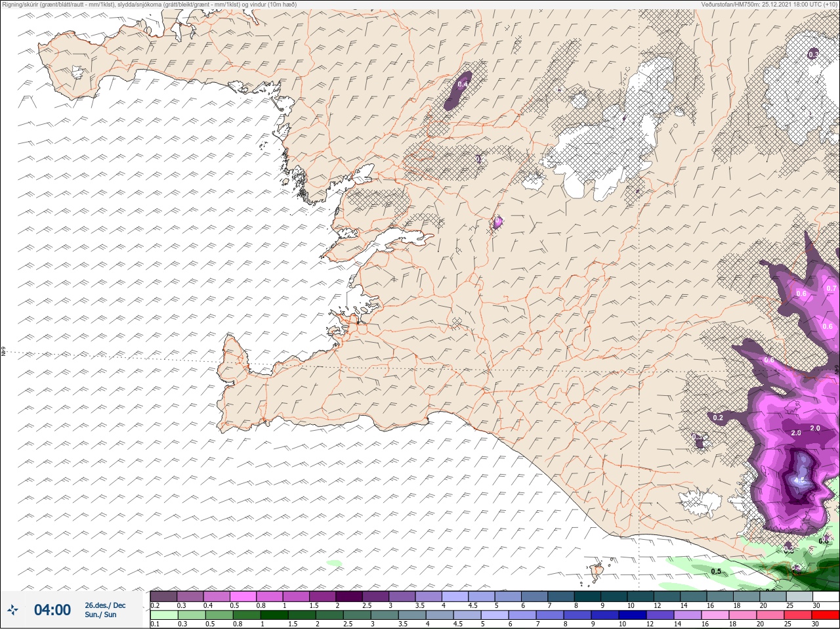
Task: Click the 04:00 forecast time display
Action: 52,610
